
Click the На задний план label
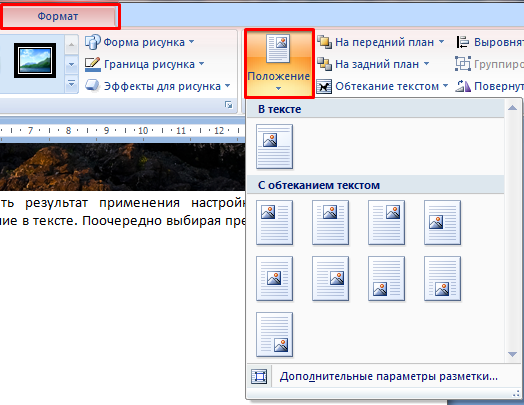click(377, 64)
